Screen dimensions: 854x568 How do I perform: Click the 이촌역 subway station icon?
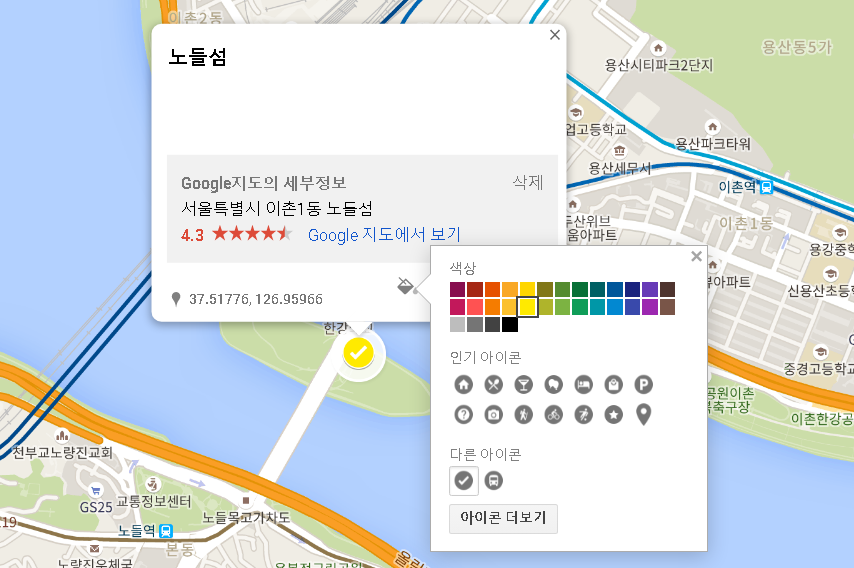pos(766,187)
